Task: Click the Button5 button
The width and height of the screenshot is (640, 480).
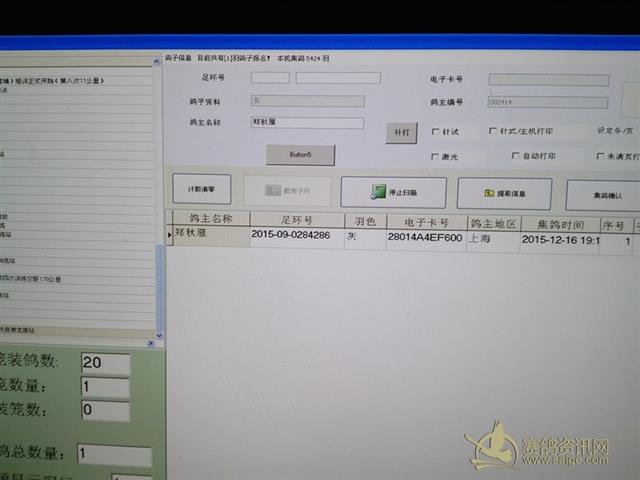Action: (300, 155)
